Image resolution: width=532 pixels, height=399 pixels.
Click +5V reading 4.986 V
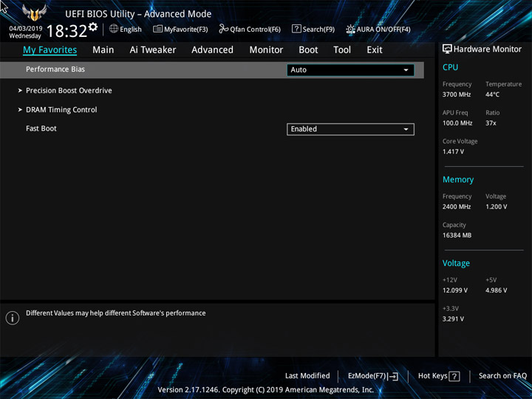pyautogui.click(x=497, y=290)
